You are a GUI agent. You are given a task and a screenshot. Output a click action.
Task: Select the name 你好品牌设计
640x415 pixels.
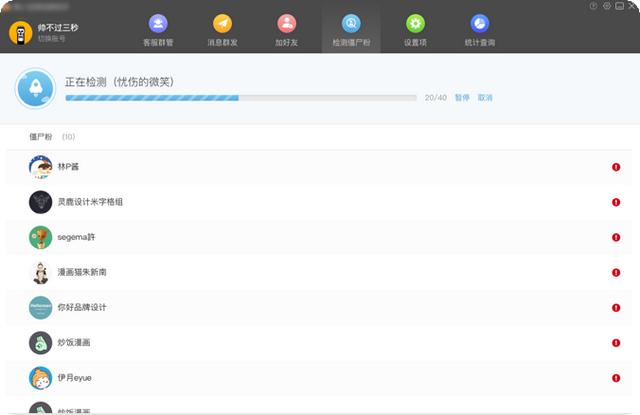coord(82,307)
